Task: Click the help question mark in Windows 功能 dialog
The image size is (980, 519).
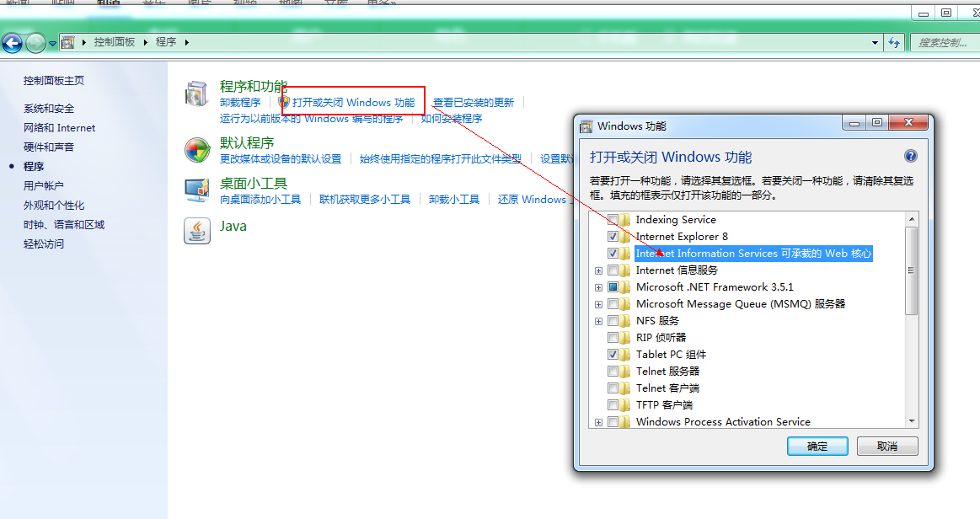Action: 911,156
